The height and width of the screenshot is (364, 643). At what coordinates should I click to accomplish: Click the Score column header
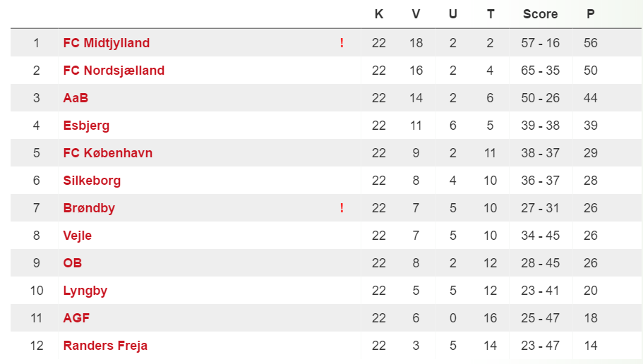tap(541, 14)
